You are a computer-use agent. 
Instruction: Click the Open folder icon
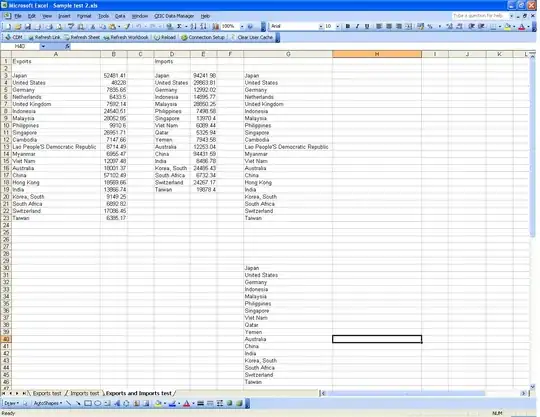click(18, 26)
